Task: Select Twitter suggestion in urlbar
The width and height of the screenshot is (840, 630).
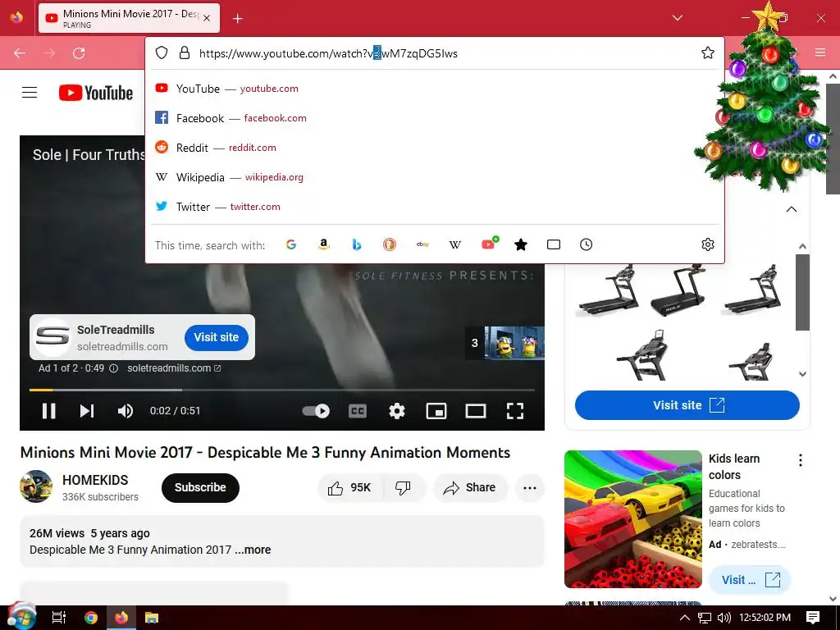Action: point(435,206)
